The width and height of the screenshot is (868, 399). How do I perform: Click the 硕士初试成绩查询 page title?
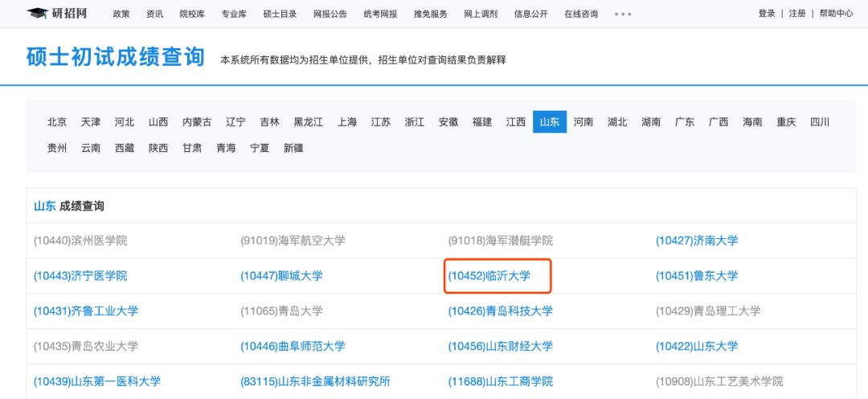click(x=115, y=58)
